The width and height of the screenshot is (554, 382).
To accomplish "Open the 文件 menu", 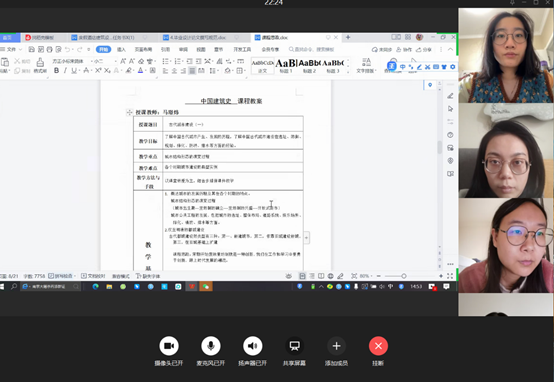I will coord(11,49).
